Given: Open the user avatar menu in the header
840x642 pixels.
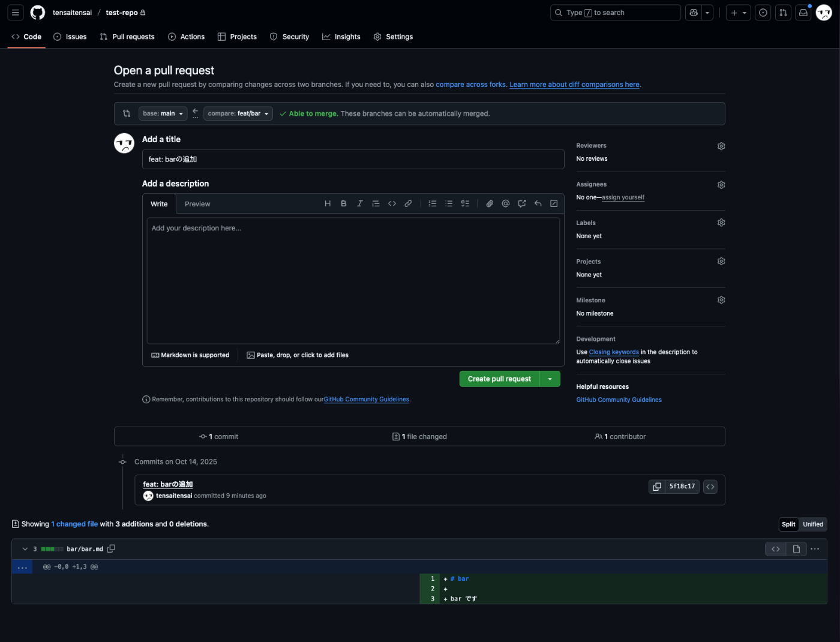Looking at the screenshot, I should pyautogui.click(x=824, y=13).
